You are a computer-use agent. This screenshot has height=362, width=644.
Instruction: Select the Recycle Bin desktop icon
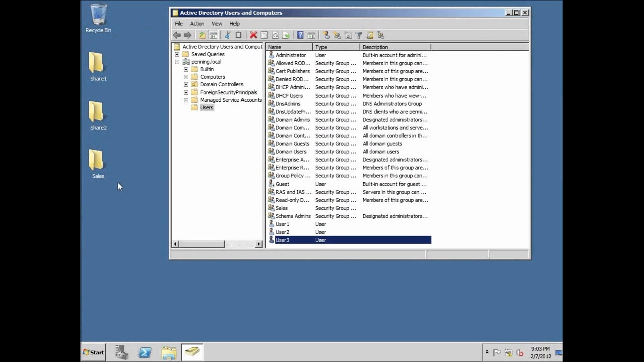(x=98, y=19)
